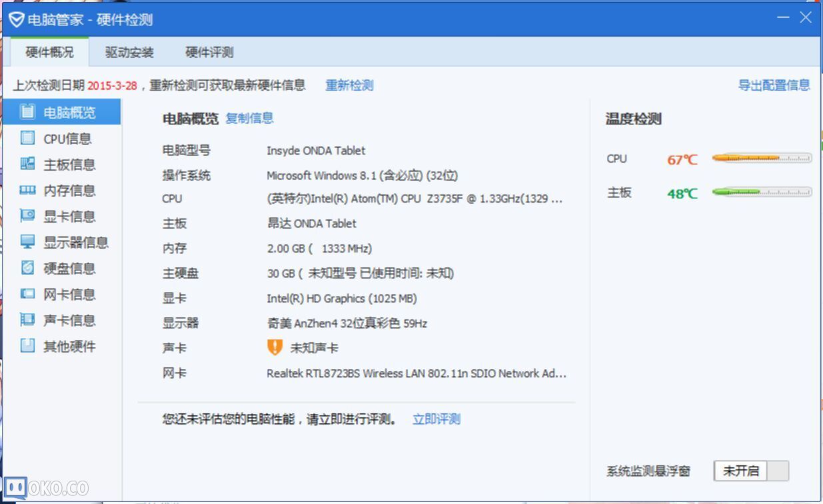Select the 显示器信息 monitor icon

[27, 242]
